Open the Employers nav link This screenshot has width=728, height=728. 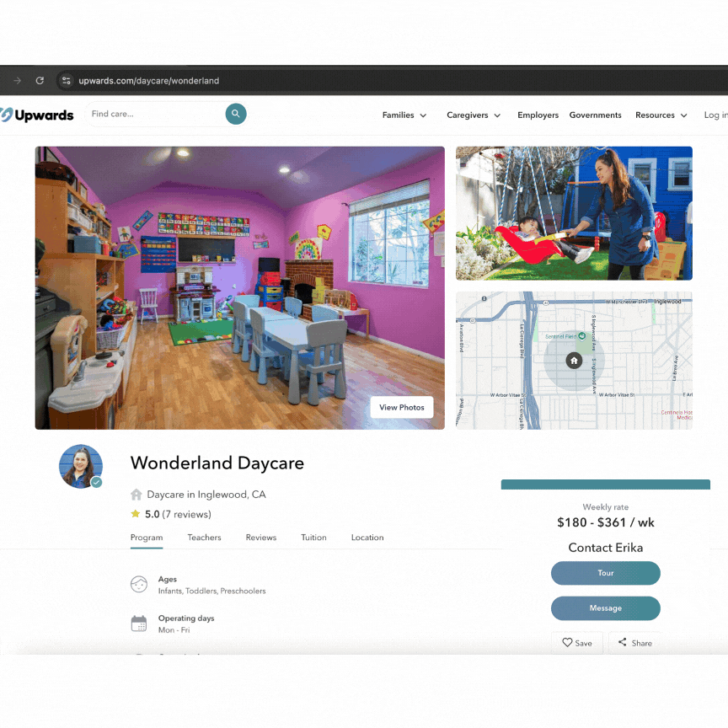coord(538,115)
